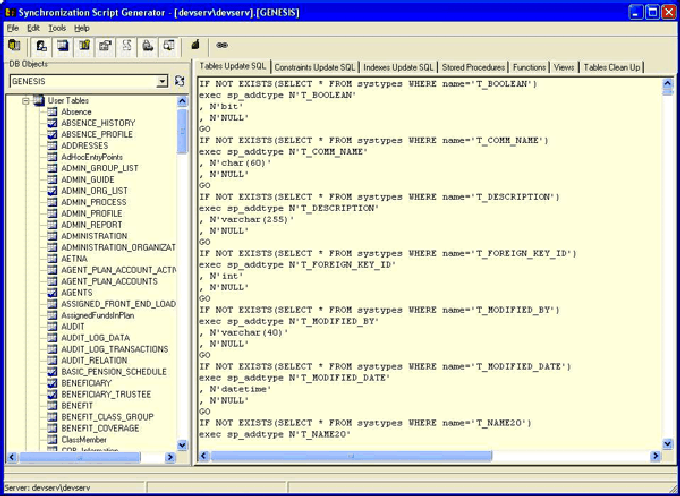The width and height of the screenshot is (680, 496).
Task: Click the table icon beside Absence
Action: [52, 112]
